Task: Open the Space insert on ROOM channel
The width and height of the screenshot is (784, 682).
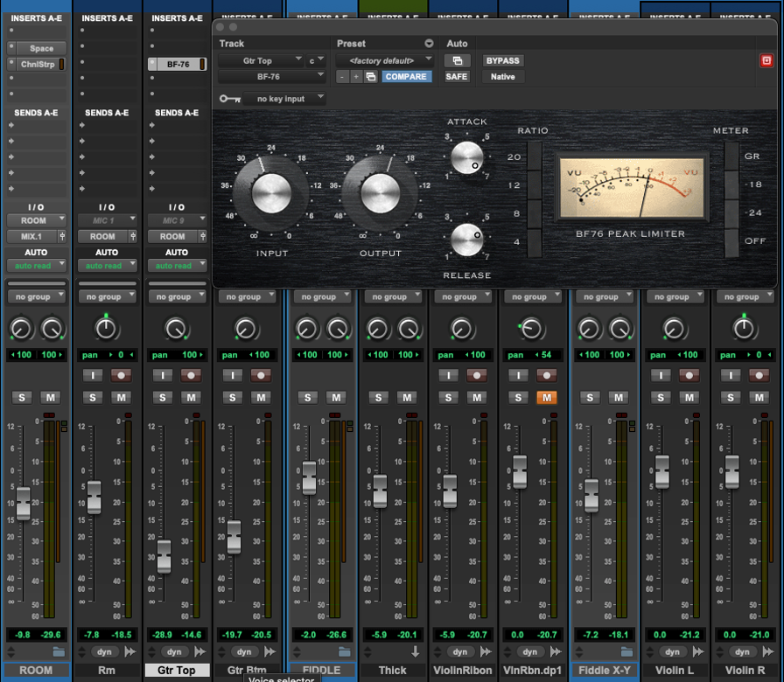Action: pos(41,48)
